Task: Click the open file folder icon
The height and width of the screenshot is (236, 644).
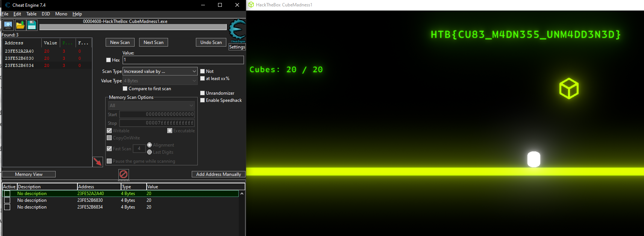Action: 20,25
